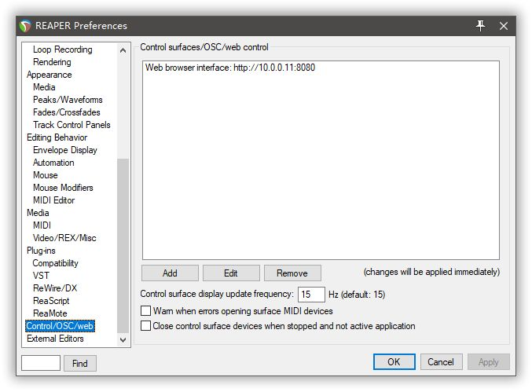532x392 pixels.
Task: Select Control/OSC/web page
Action: [x=60, y=326]
